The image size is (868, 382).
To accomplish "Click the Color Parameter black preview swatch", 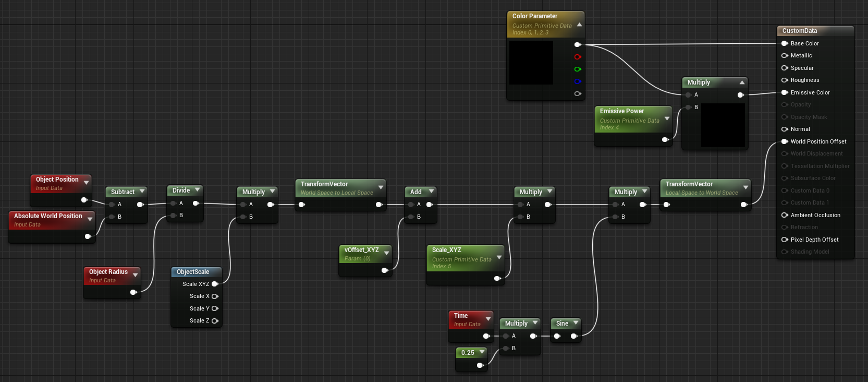I will (x=531, y=63).
